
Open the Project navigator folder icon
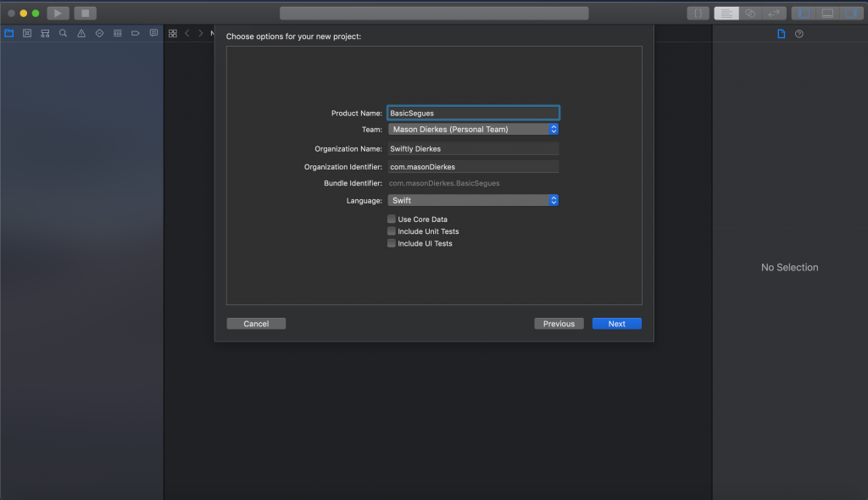pos(8,33)
